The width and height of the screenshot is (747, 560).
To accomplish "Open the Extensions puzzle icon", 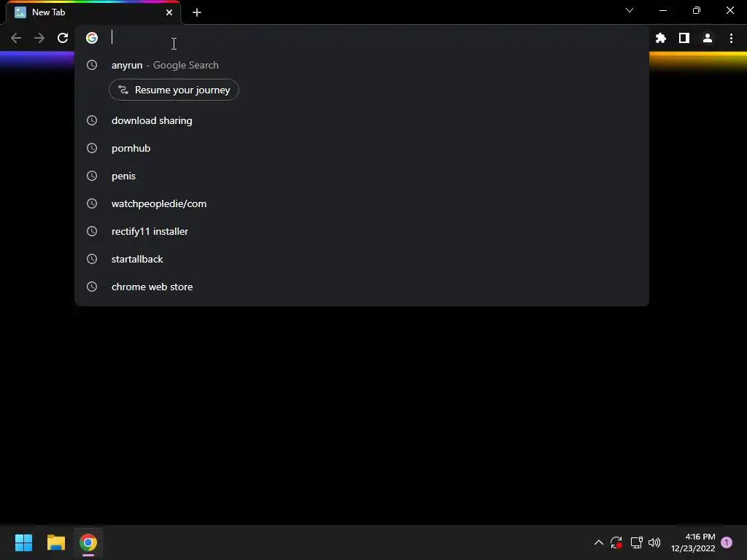I will pyautogui.click(x=661, y=38).
